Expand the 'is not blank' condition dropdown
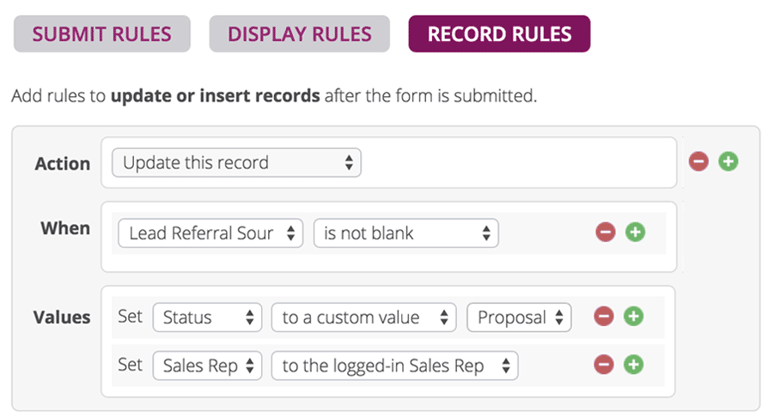The height and width of the screenshot is (417, 768). [x=405, y=233]
